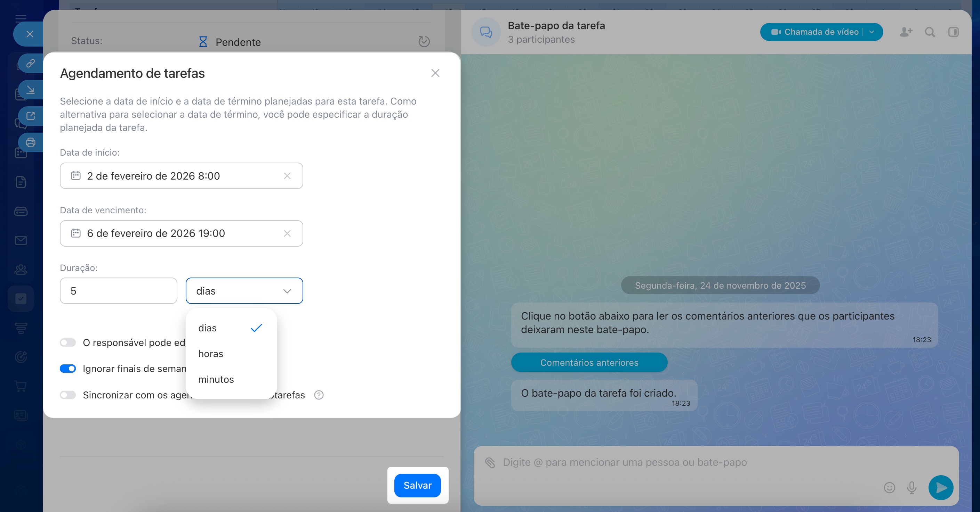This screenshot has height=512, width=980.
Task: Expand the Chamada de vídeo dropdown arrow
Action: (871, 32)
